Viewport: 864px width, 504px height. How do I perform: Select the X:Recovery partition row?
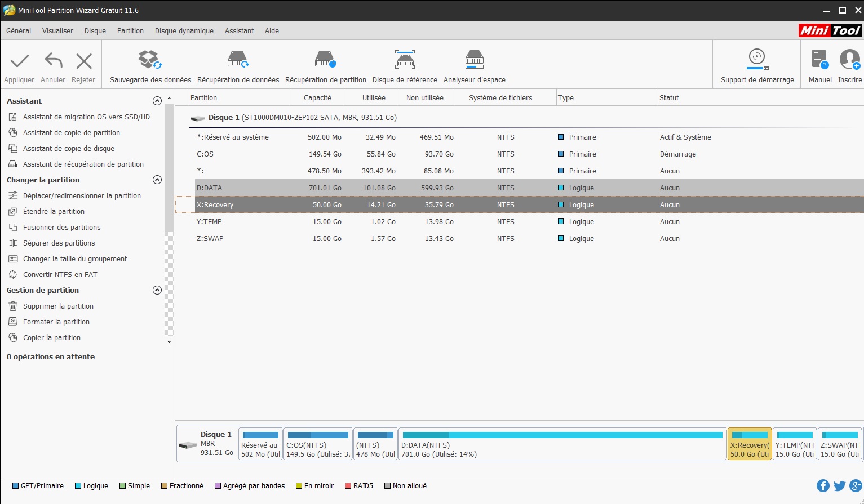[x=529, y=205]
